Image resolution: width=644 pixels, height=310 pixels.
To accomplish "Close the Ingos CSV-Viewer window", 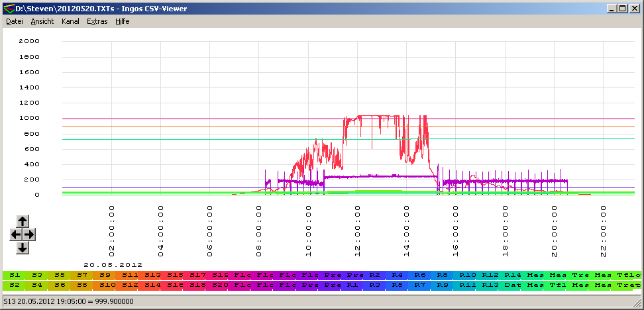I will point(633,8).
